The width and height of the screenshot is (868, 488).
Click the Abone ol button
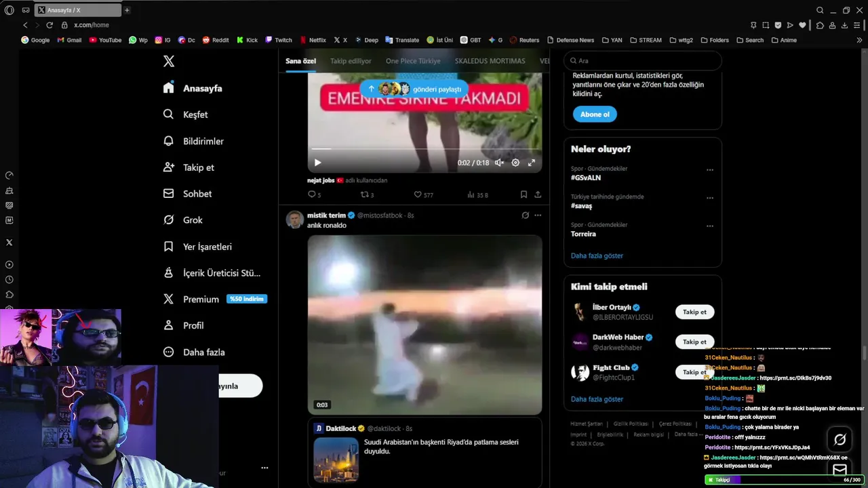(595, 115)
